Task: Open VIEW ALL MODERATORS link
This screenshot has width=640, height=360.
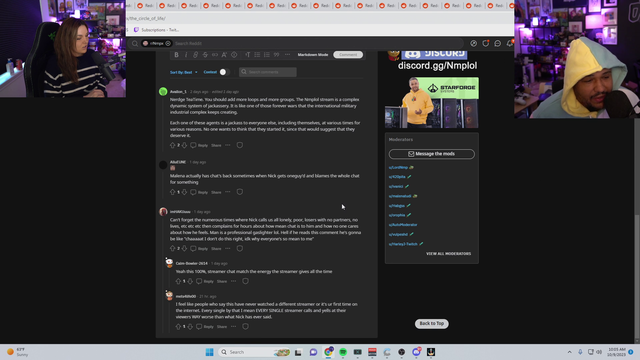Action: point(449,254)
